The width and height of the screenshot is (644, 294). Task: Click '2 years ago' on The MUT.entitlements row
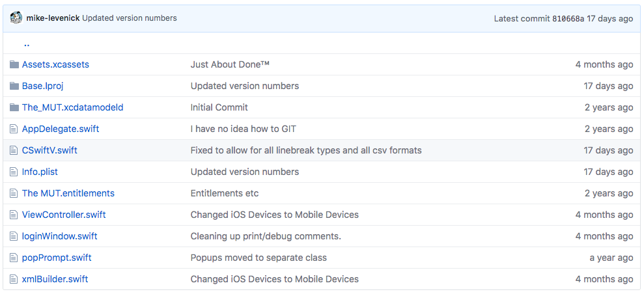click(609, 193)
